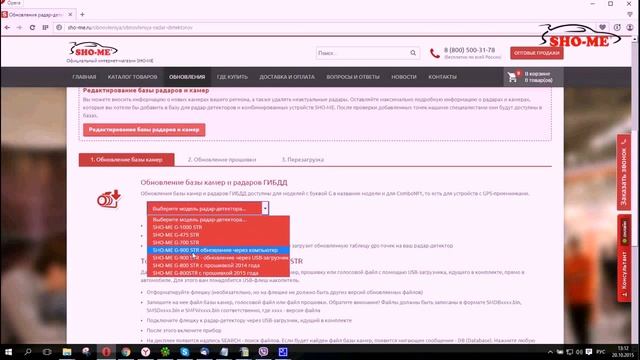Open the Speed Dial grid icon

[45, 27]
